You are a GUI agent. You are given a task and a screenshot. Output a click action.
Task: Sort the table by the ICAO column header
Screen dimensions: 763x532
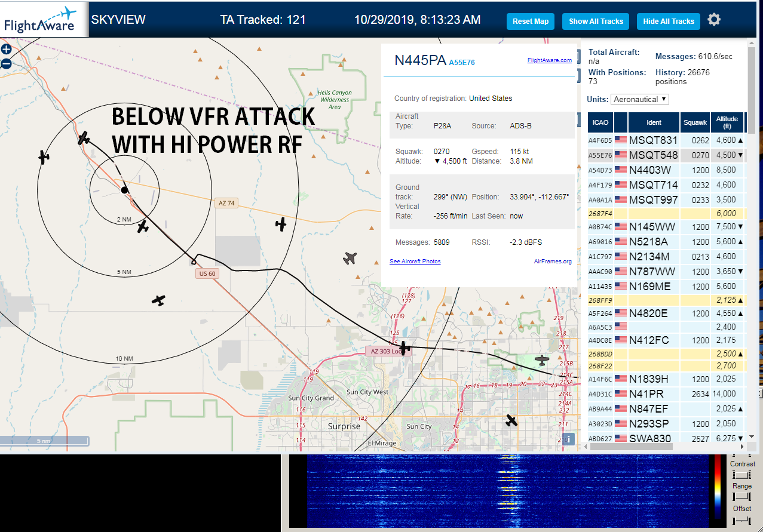[x=600, y=122]
